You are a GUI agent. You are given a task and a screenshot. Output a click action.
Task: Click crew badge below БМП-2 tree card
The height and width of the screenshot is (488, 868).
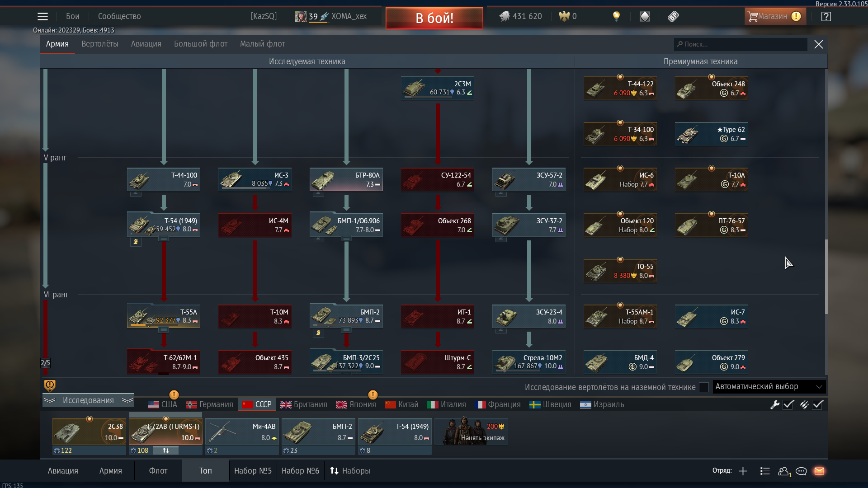318,333
